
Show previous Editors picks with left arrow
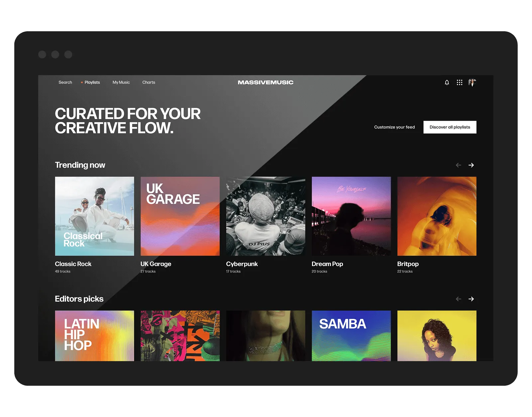click(458, 299)
